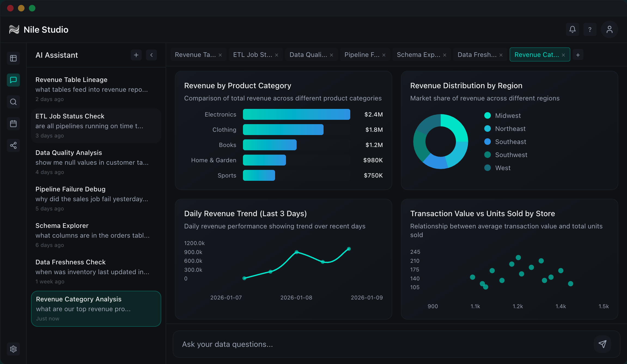Close the Data Fresh... tab
Screen dimensions: 627x364
[x=501, y=55]
